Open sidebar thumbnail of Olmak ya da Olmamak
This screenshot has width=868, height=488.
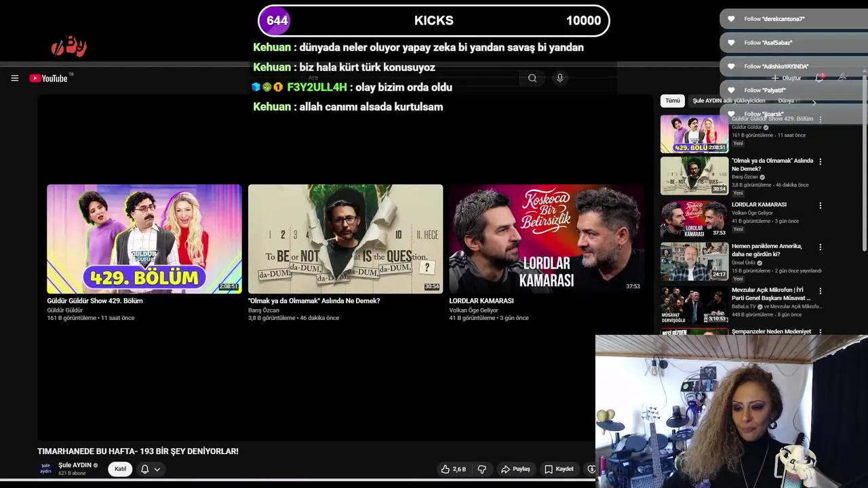pos(694,176)
